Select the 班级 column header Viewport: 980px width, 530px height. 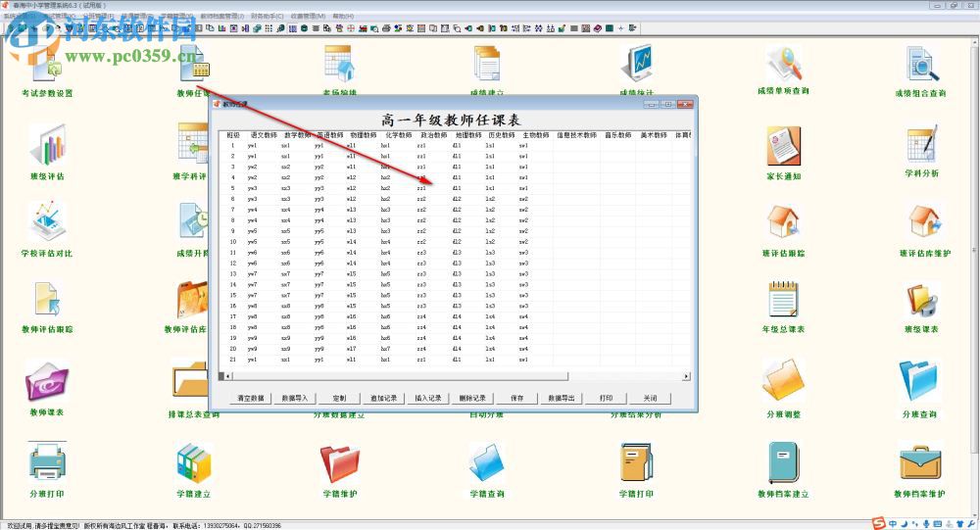click(233, 135)
